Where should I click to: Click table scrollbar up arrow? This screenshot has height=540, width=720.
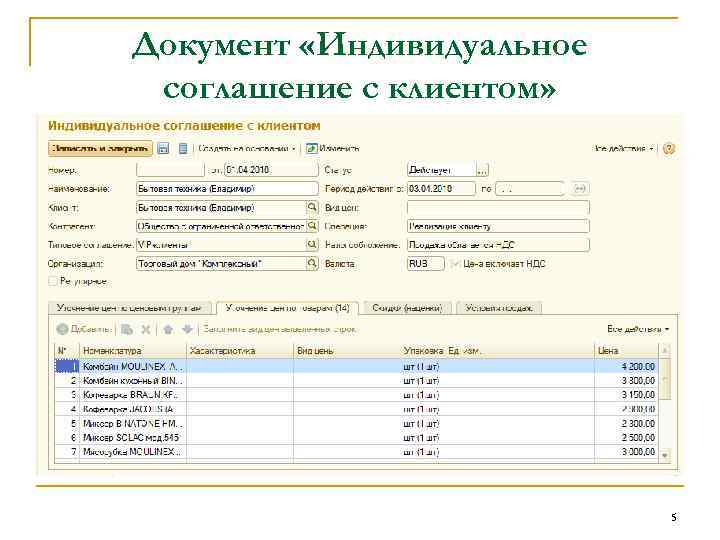[665, 351]
